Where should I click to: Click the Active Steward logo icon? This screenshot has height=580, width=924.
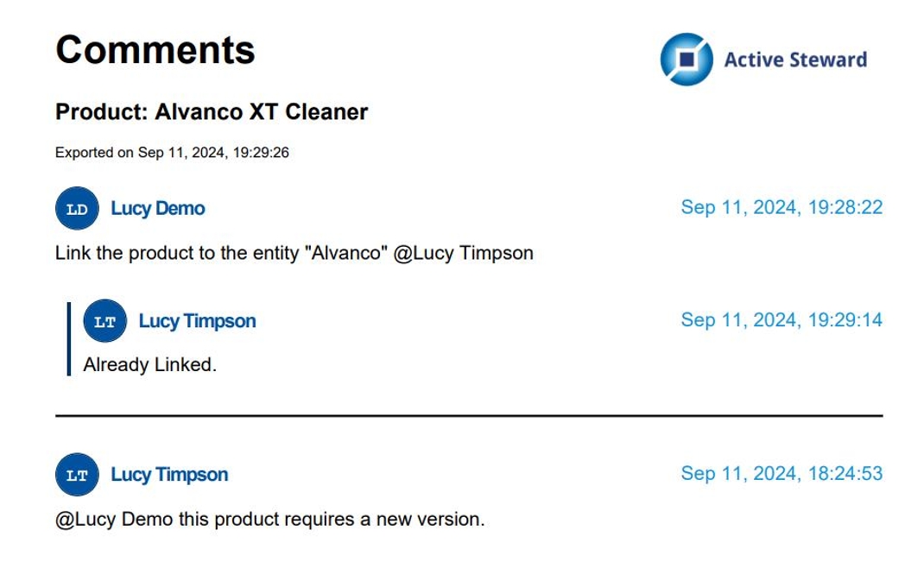click(686, 60)
